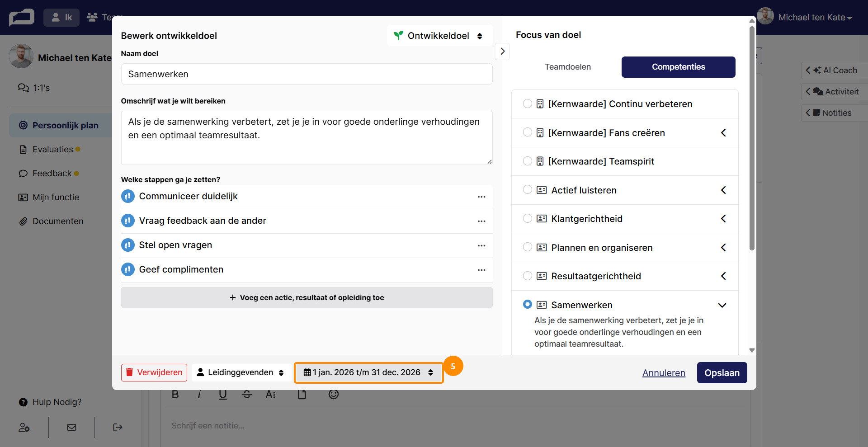The image size is (868, 447).
Task: Select the Actief luisteren radio button
Action: 527,189
